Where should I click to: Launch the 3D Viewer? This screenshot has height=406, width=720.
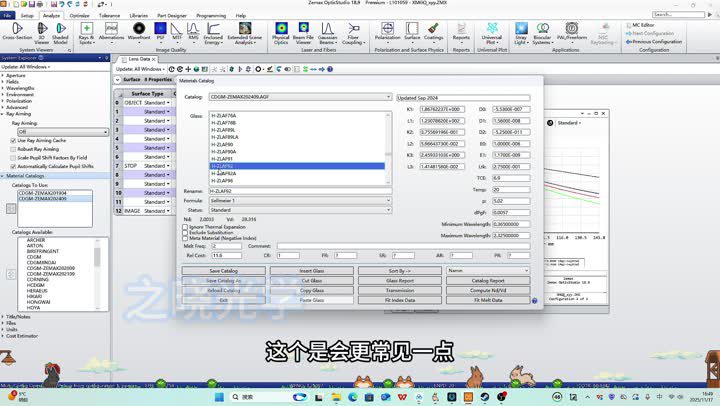[x=42, y=33]
